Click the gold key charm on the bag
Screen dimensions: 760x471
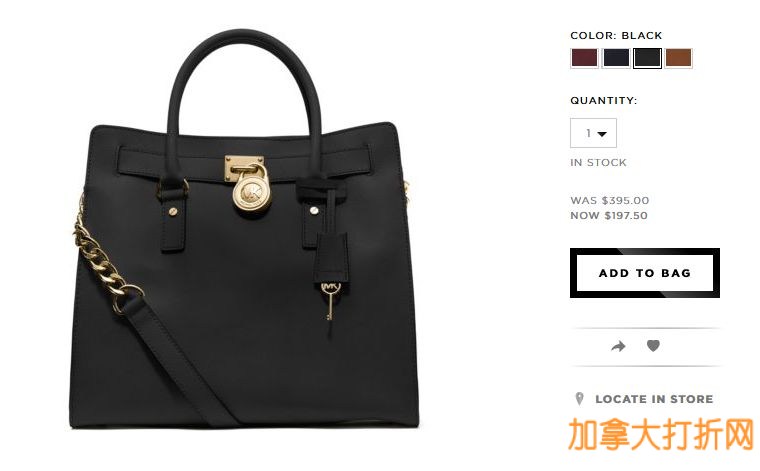click(330, 300)
